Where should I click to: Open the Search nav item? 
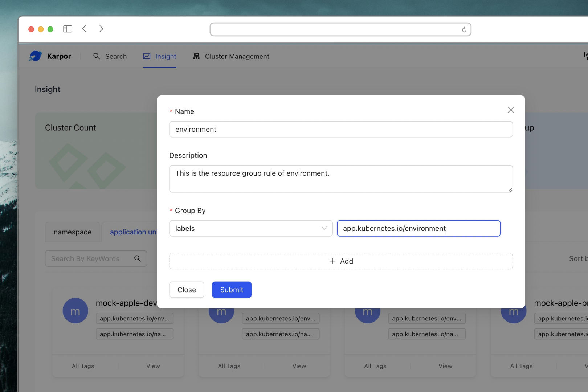110,56
